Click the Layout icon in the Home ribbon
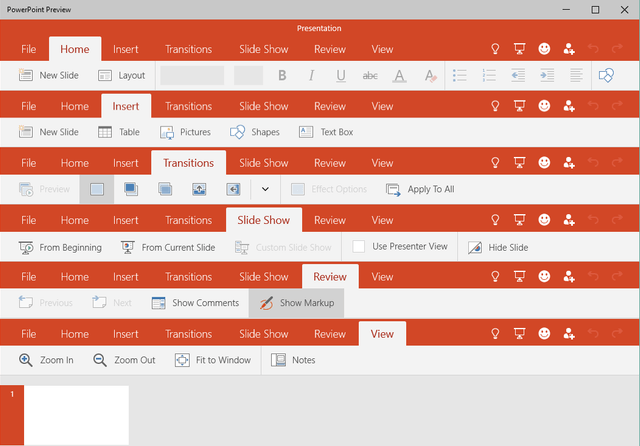This screenshot has width=640, height=446. pos(105,75)
